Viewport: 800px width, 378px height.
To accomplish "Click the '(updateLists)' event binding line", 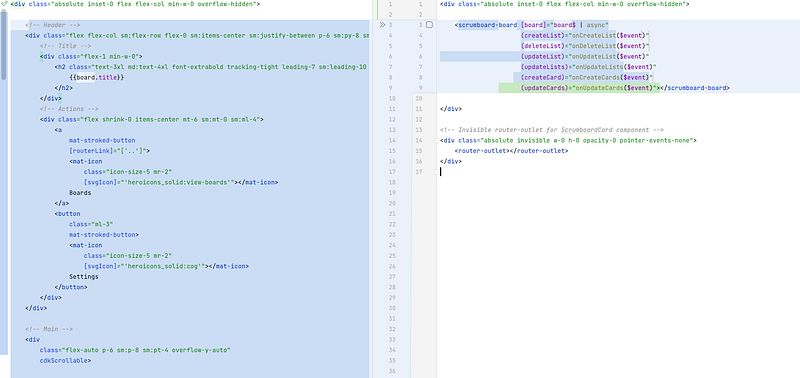I will (588, 67).
